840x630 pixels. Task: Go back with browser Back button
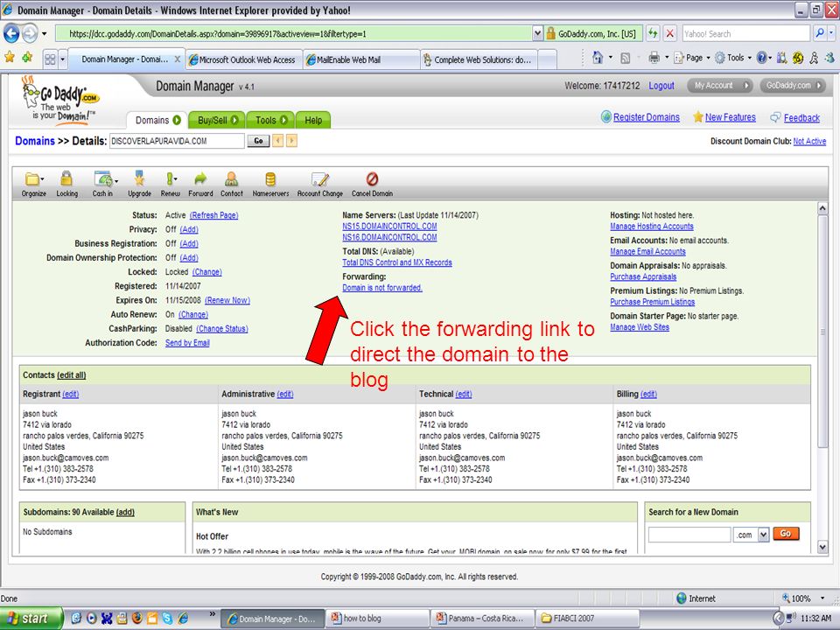tap(11, 33)
